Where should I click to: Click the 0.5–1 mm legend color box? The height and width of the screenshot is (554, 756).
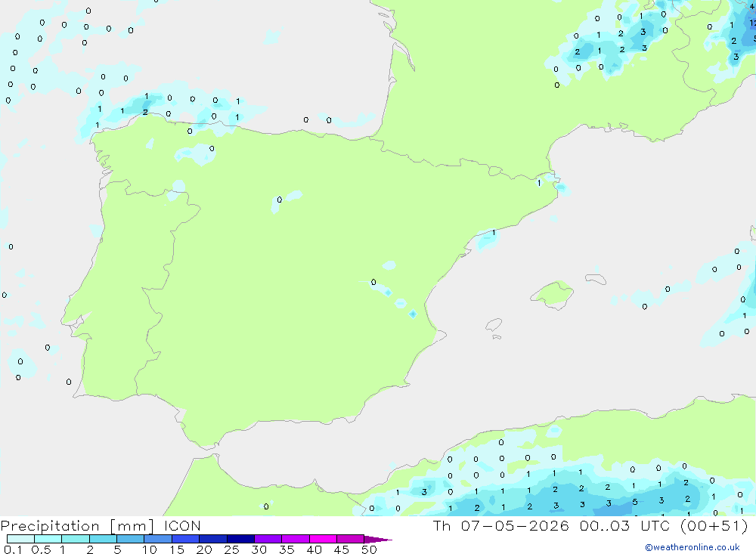[48, 539]
